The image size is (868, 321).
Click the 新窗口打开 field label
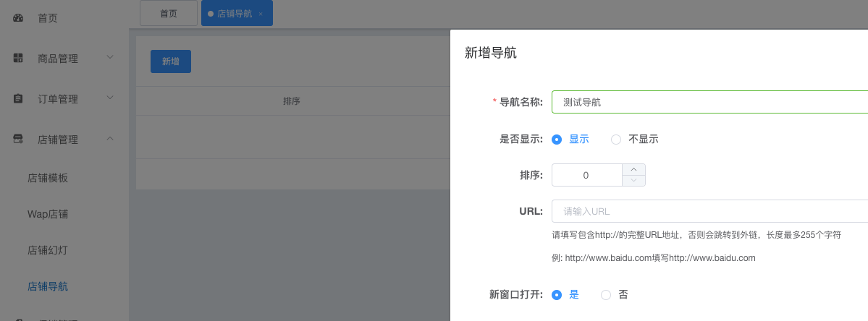(x=516, y=295)
